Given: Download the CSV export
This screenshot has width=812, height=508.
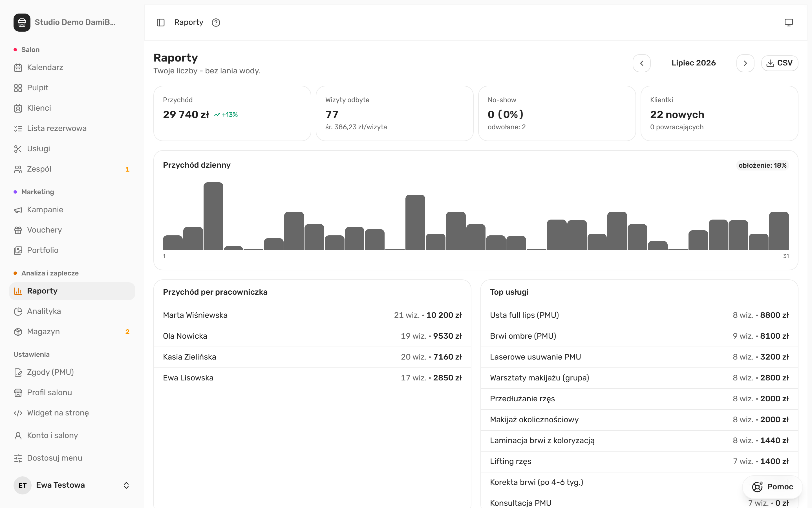Looking at the screenshot, I should click(x=780, y=63).
